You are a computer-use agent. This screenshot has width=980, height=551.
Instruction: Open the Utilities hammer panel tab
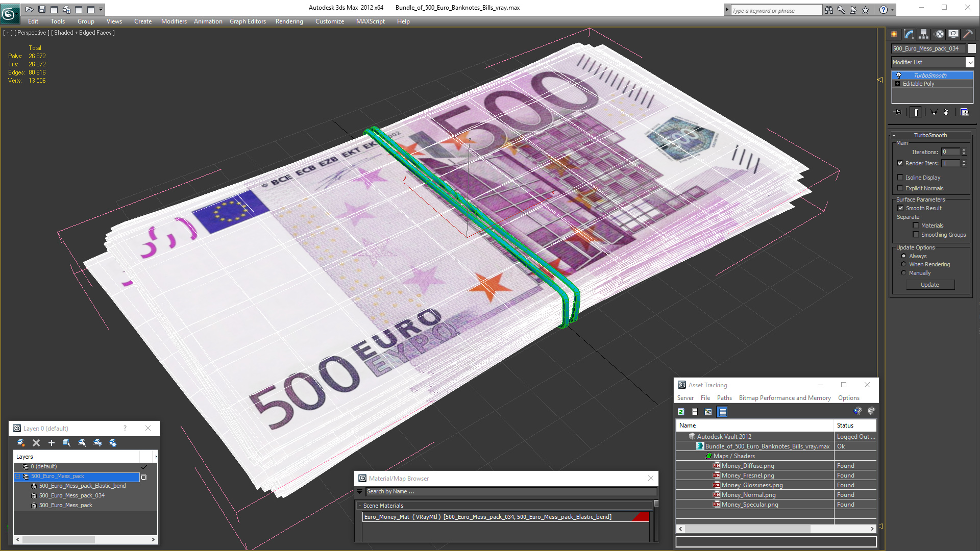tap(968, 34)
